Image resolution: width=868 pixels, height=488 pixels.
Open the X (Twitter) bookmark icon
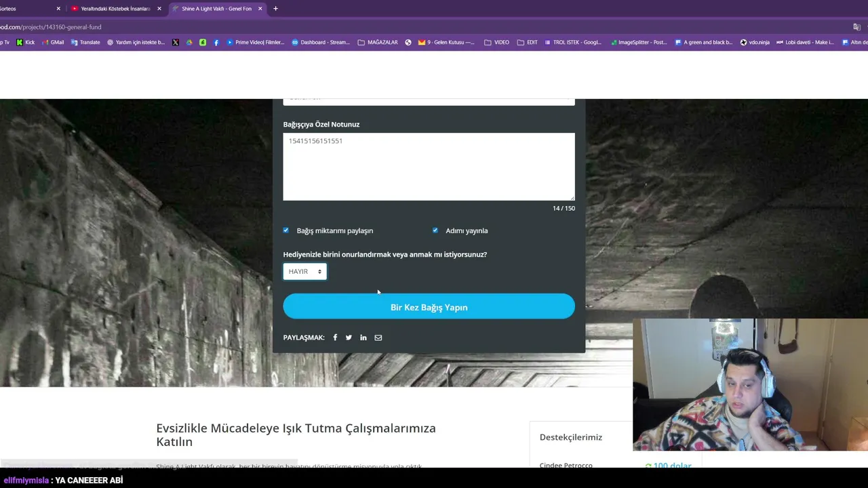click(x=176, y=42)
